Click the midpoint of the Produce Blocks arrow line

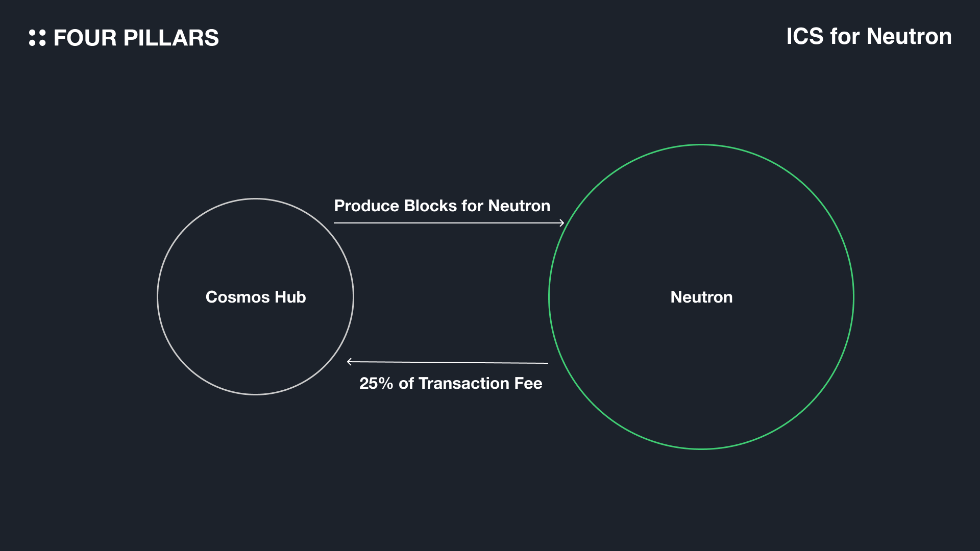(449, 223)
